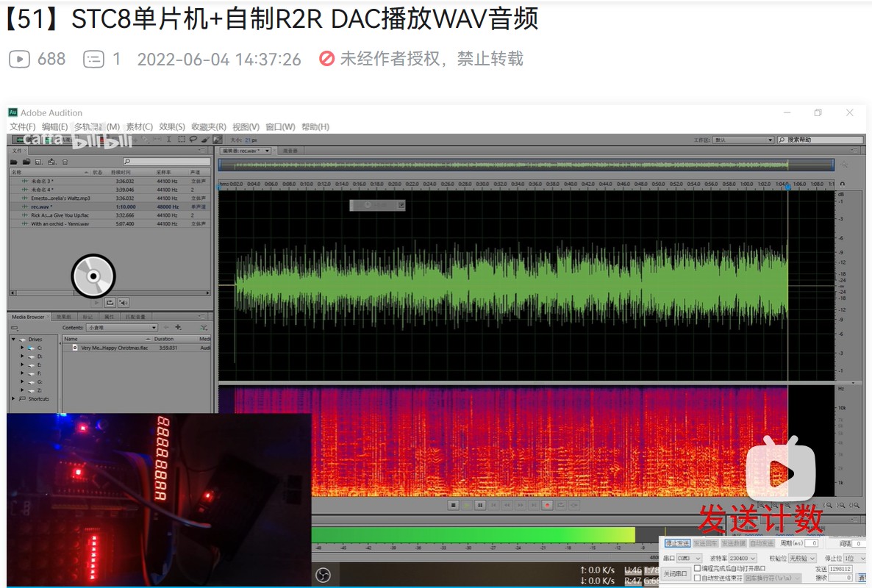Click the Record transport button

(x=547, y=505)
